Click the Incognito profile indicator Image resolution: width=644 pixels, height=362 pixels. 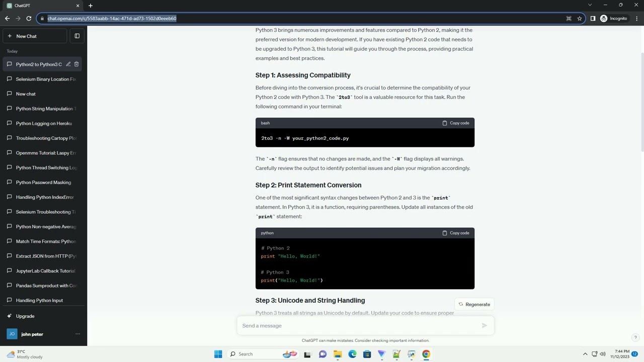[614, 19]
